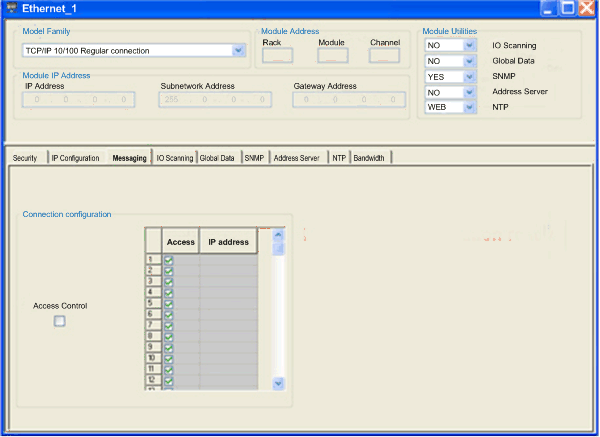This screenshot has height=437, width=600.
Task: Open the Bandwidth tab
Action: pyautogui.click(x=369, y=158)
